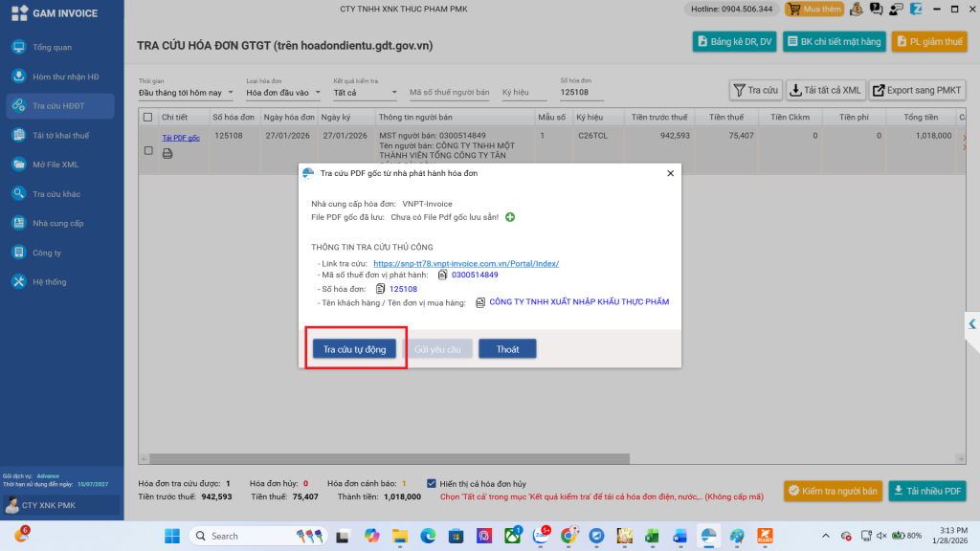The height and width of the screenshot is (551, 980).
Task: Click copy icon next to customer company name
Action: [x=479, y=302]
